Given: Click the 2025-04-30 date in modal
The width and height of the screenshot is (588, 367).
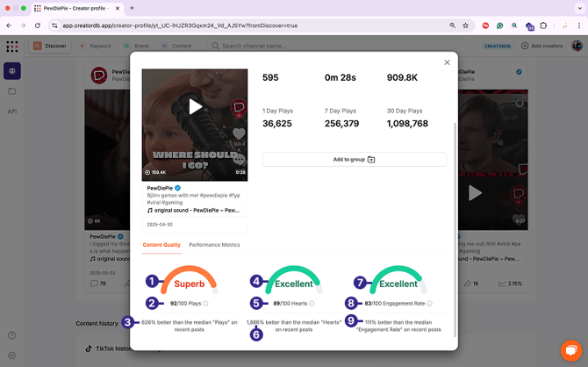Looking at the screenshot, I should [x=160, y=225].
